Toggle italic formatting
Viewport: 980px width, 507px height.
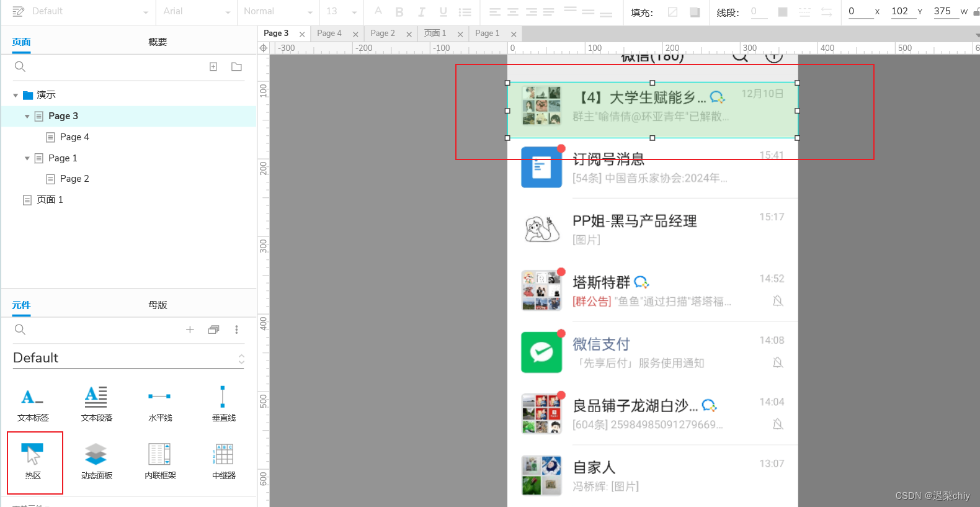[x=422, y=12]
